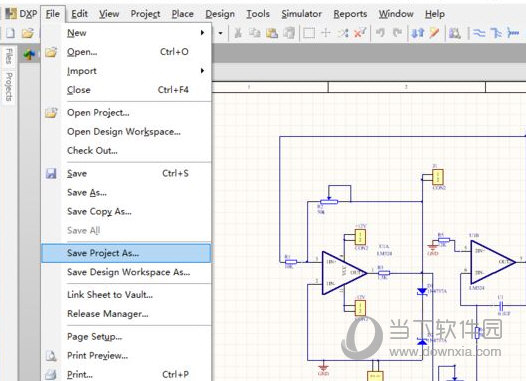Select Save Project As... menu entry
526x381 pixels.
click(x=126, y=253)
